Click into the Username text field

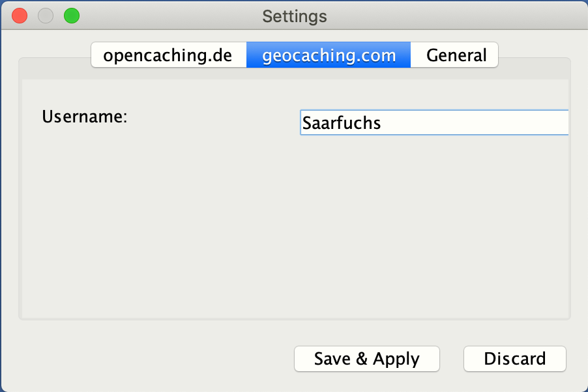pyautogui.click(x=434, y=122)
